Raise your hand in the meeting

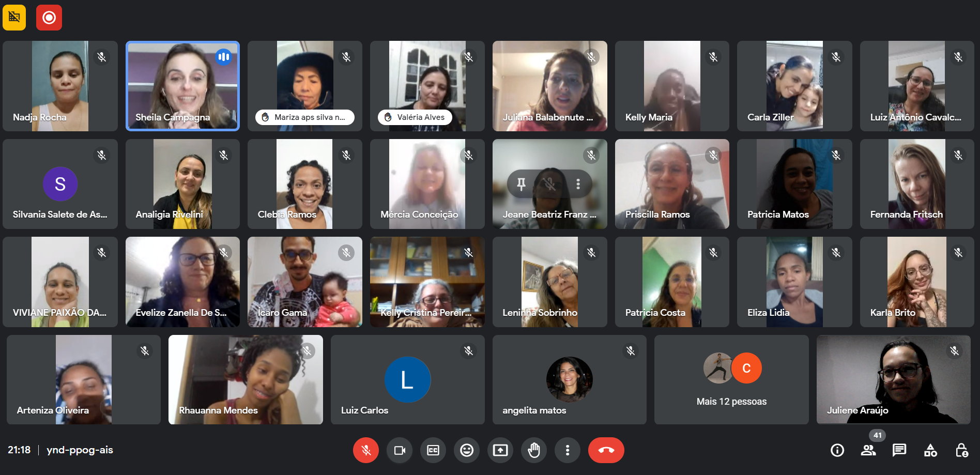[534, 450]
